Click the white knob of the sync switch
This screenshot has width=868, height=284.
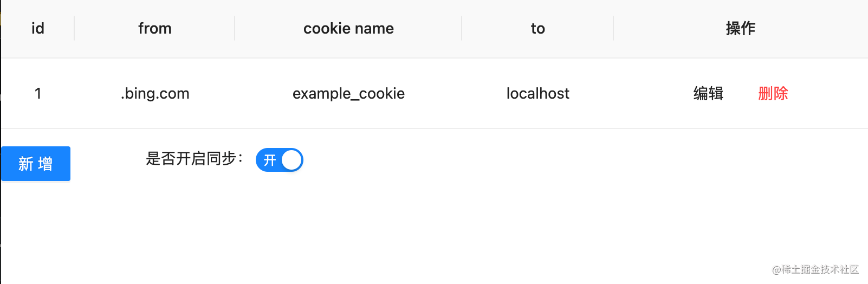pos(292,160)
